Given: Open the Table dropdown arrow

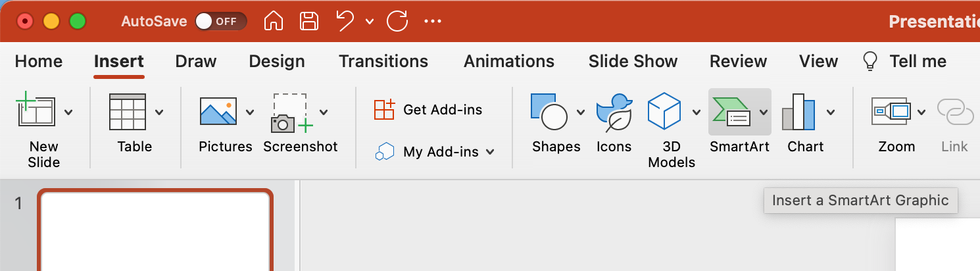Looking at the screenshot, I should pyautogui.click(x=159, y=112).
